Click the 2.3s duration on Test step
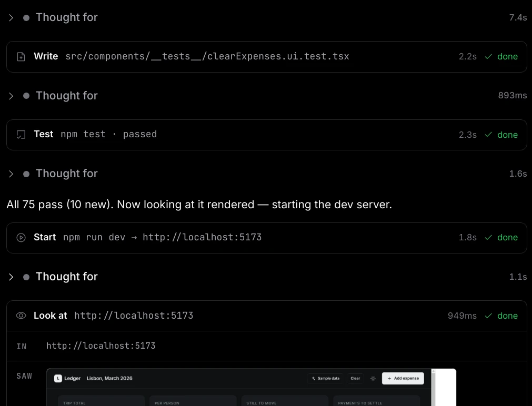 [x=467, y=135]
